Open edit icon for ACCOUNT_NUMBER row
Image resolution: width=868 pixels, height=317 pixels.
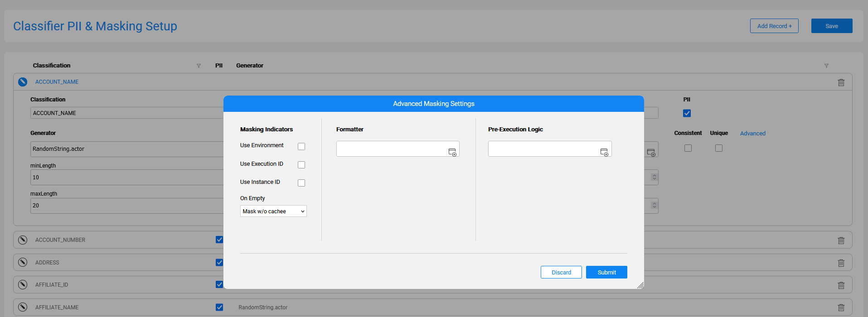pyautogui.click(x=23, y=240)
